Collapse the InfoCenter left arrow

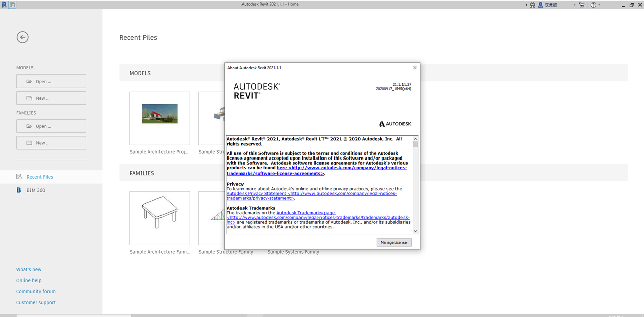tap(526, 5)
